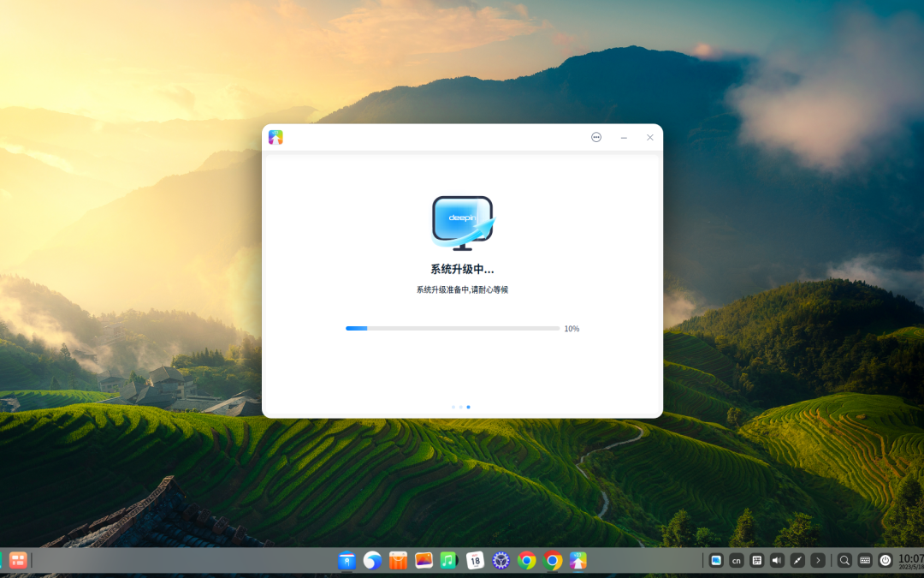Click the upgrade tool logo in title bar

[x=275, y=137]
